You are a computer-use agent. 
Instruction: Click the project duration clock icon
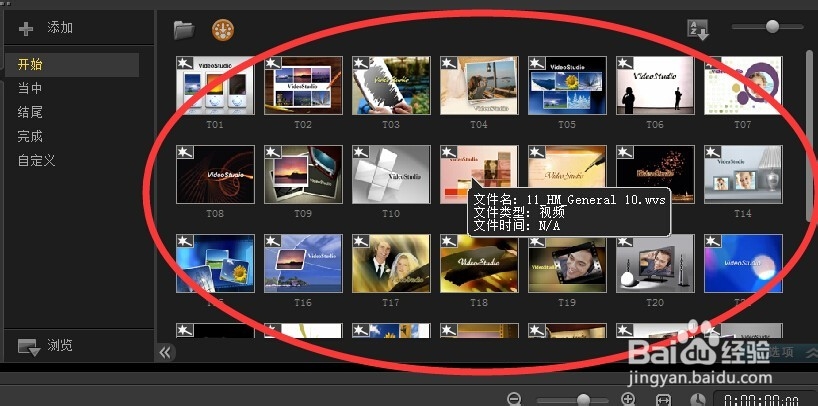pyautogui.click(x=697, y=400)
